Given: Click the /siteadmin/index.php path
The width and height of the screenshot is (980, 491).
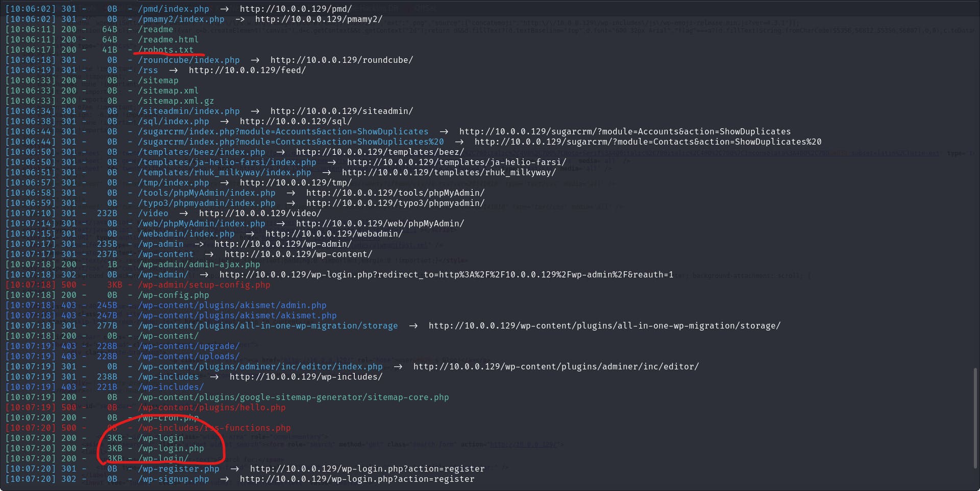Looking at the screenshot, I should pyautogui.click(x=189, y=111).
